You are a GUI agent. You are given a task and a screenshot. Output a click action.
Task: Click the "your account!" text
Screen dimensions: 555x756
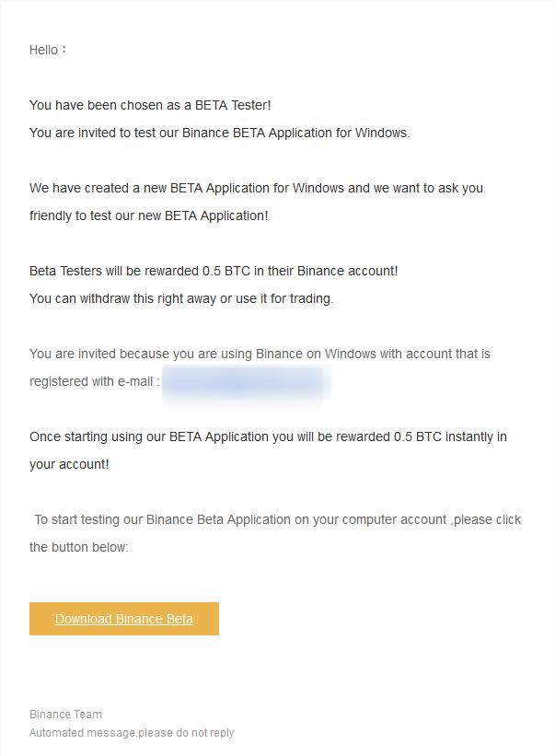pyautogui.click(x=69, y=464)
